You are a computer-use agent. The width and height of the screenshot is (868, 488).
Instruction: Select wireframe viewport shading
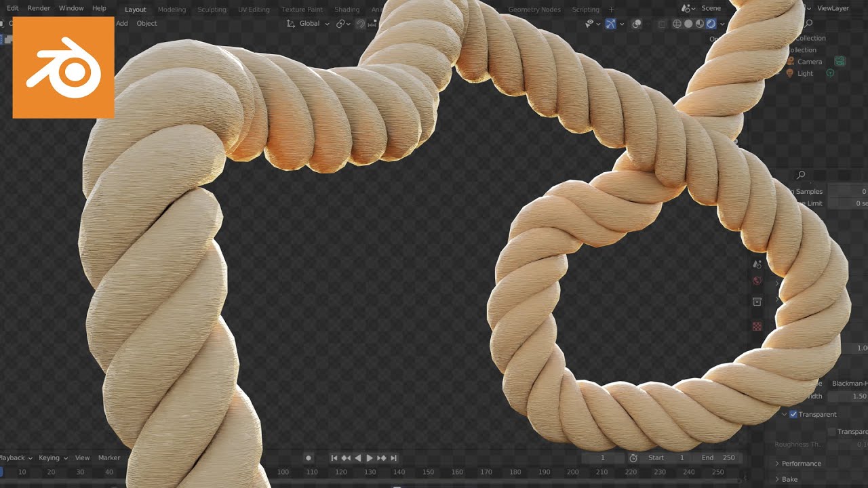[x=677, y=24]
